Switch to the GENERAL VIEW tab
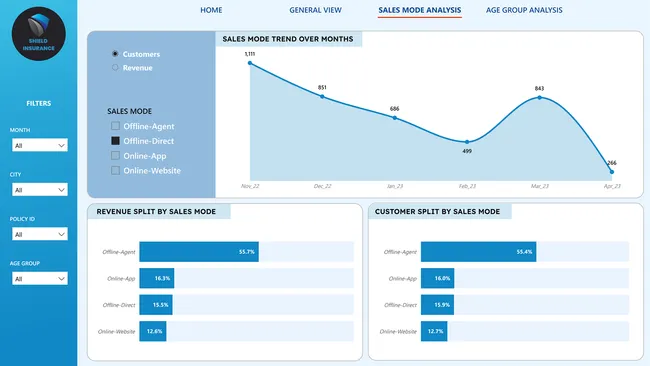The height and width of the screenshot is (366, 650). (x=315, y=10)
